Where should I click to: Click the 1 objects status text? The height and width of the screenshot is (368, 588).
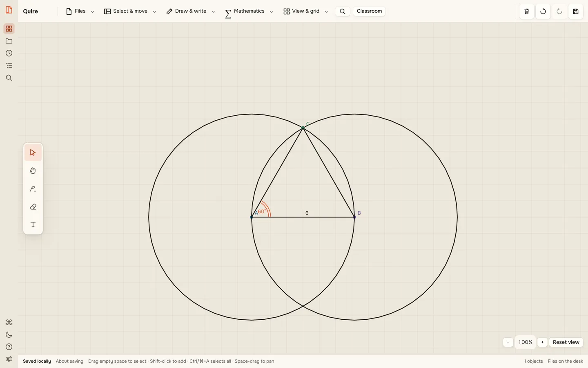[533, 361]
